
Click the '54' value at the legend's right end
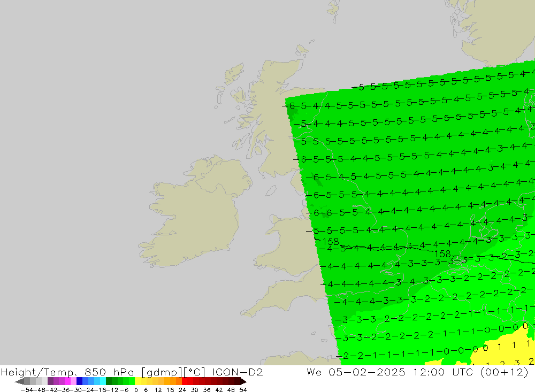(243, 390)
